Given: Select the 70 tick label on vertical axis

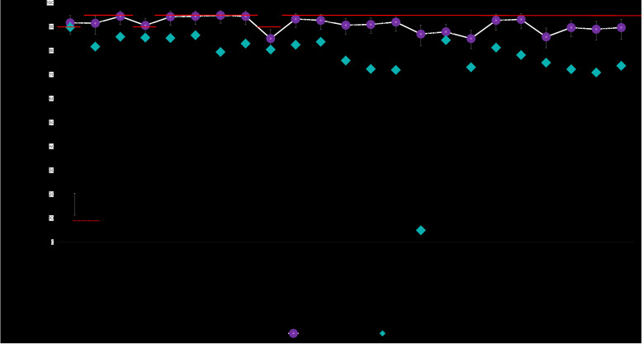Looking at the screenshot, I should tap(50, 75).
